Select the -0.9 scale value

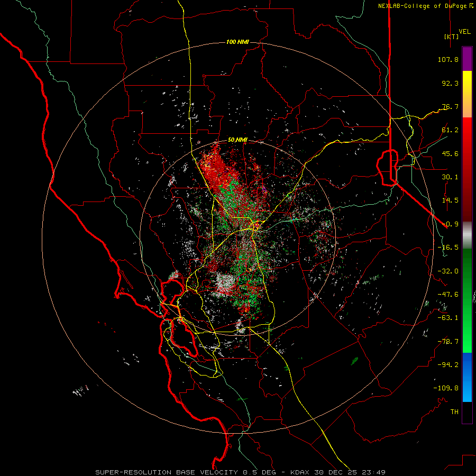click(450, 224)
